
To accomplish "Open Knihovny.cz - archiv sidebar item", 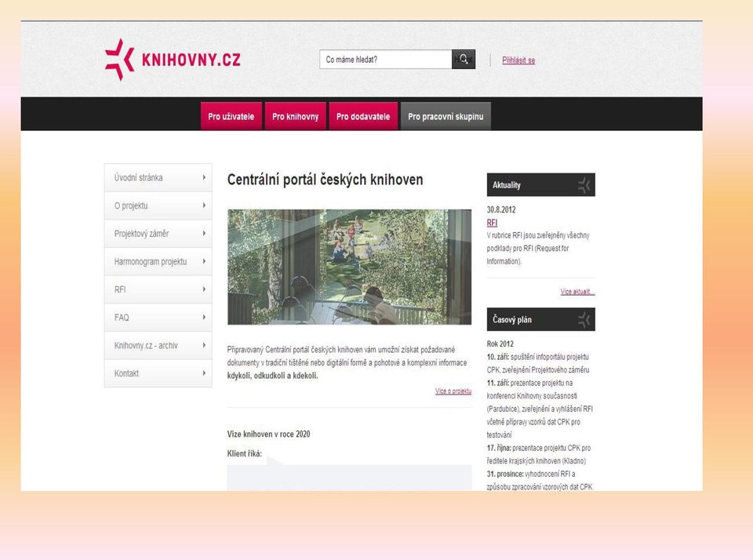I will click(x=158, y=345).
